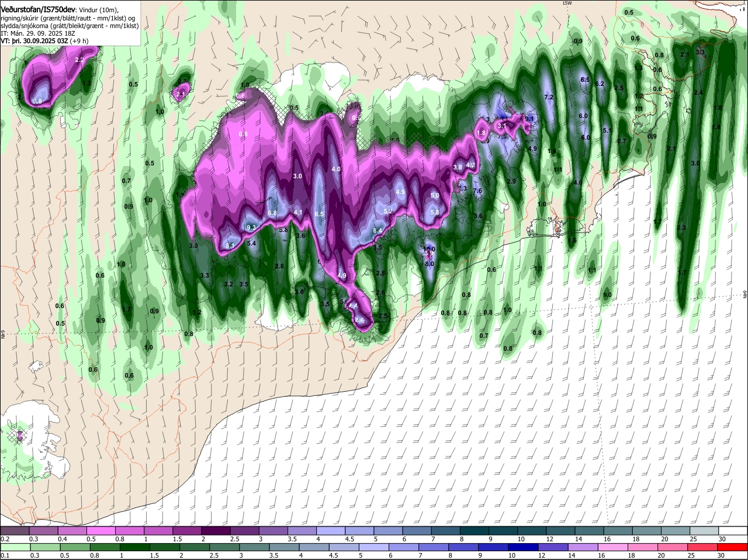Click the 8.0 precipitation value

pos(430,264)
